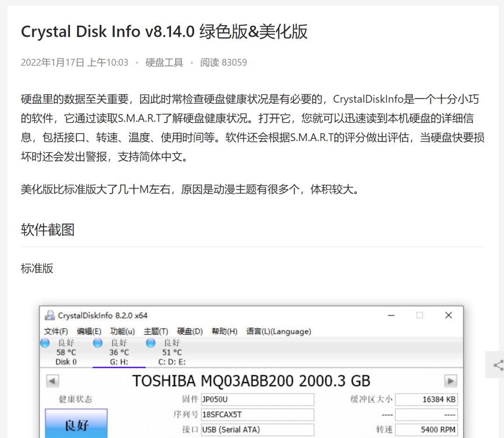The image size is (504, 438).
Task: Click the article title Crystal Disk Info v8.14.0
Action: 164,31
